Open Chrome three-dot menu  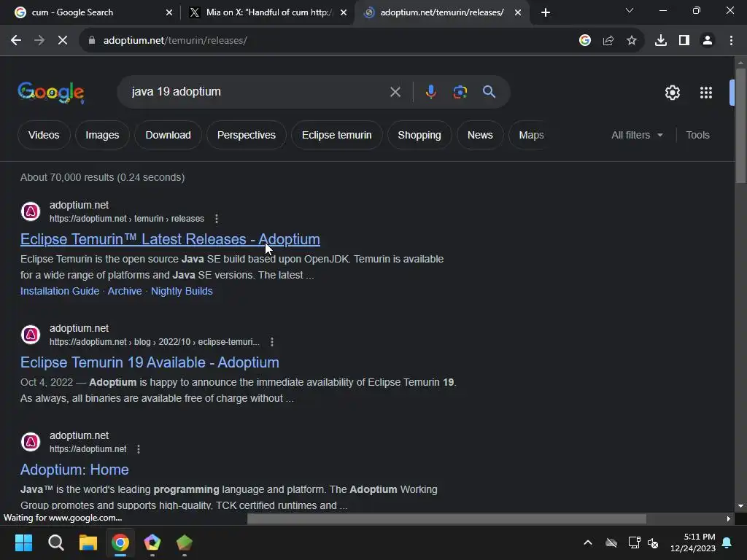click(731, 41)
